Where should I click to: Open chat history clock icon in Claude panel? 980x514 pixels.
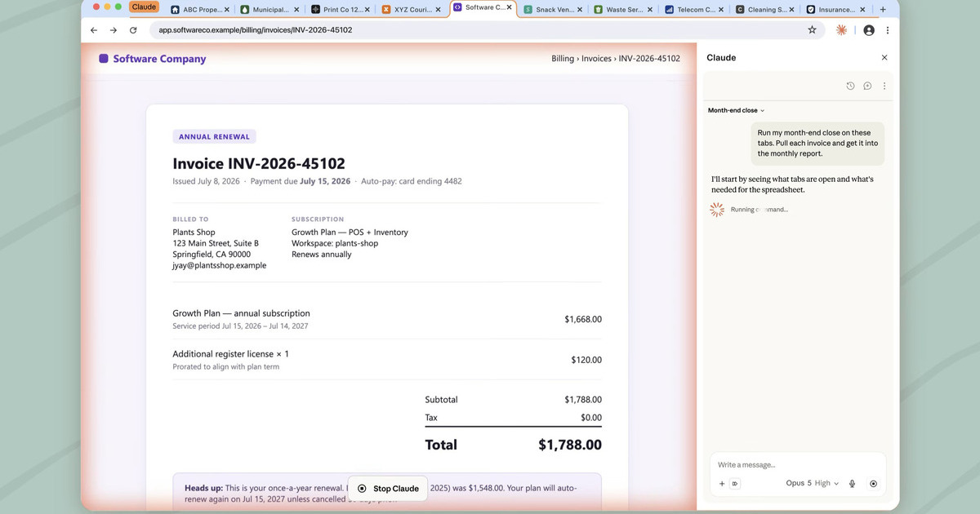850,86
